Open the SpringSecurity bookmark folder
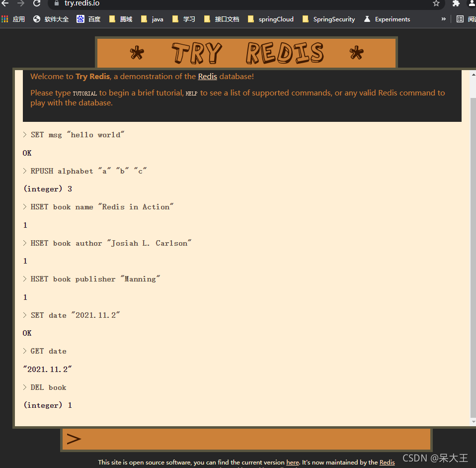 click(x=329, y=19)
